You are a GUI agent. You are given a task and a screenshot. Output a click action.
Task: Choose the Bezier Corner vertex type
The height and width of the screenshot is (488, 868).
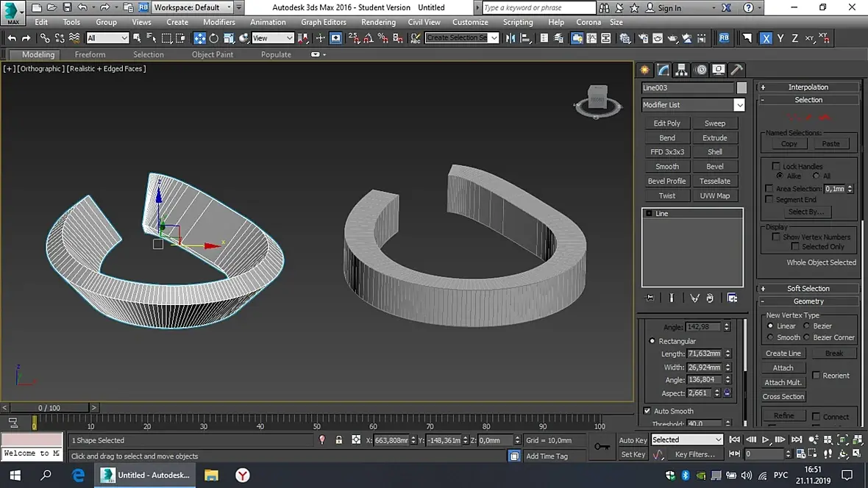coord(808,337)
